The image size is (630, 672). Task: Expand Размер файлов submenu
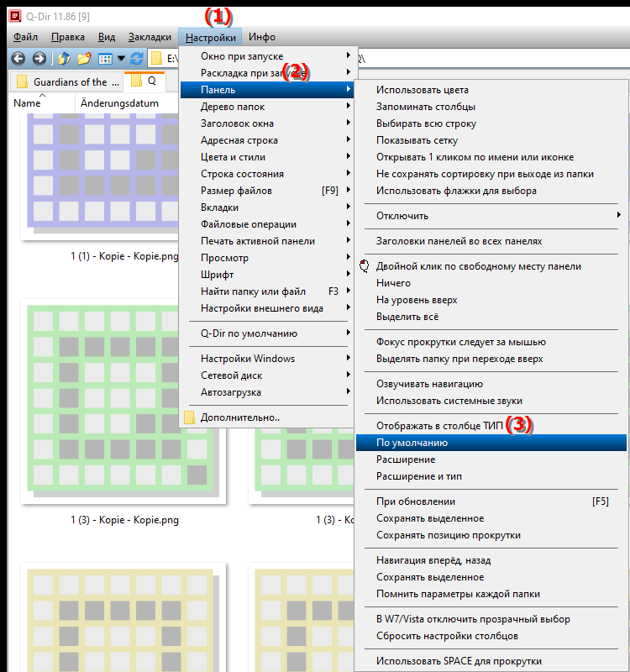267,191
